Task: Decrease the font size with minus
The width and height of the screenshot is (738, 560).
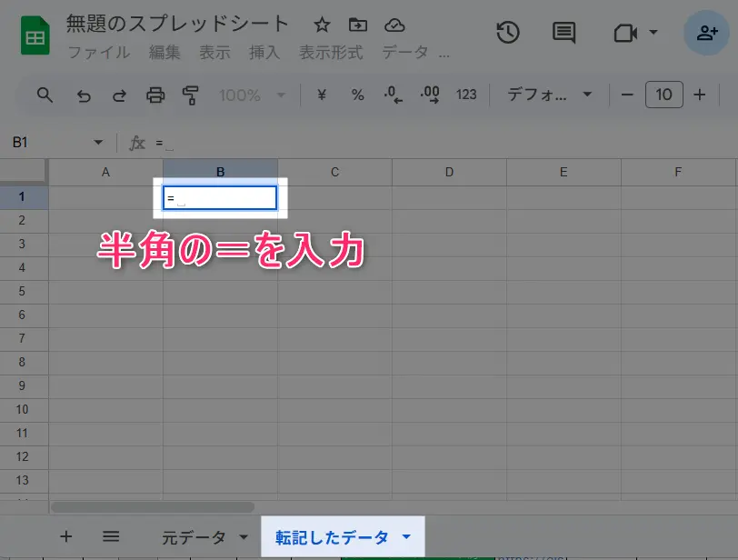Action: click(627, 95)
